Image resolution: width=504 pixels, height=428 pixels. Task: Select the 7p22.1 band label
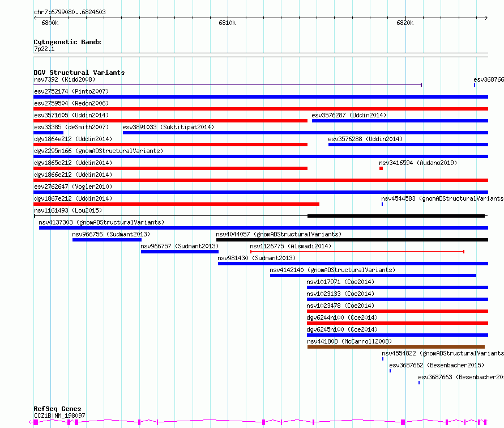44,49
